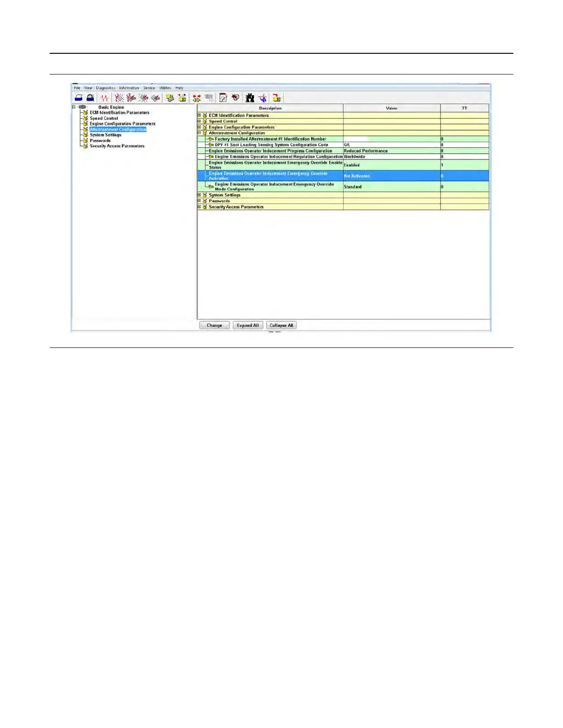Expand Speed Control group in table
This screenshot has height=728, width=563.
[199, 121]
